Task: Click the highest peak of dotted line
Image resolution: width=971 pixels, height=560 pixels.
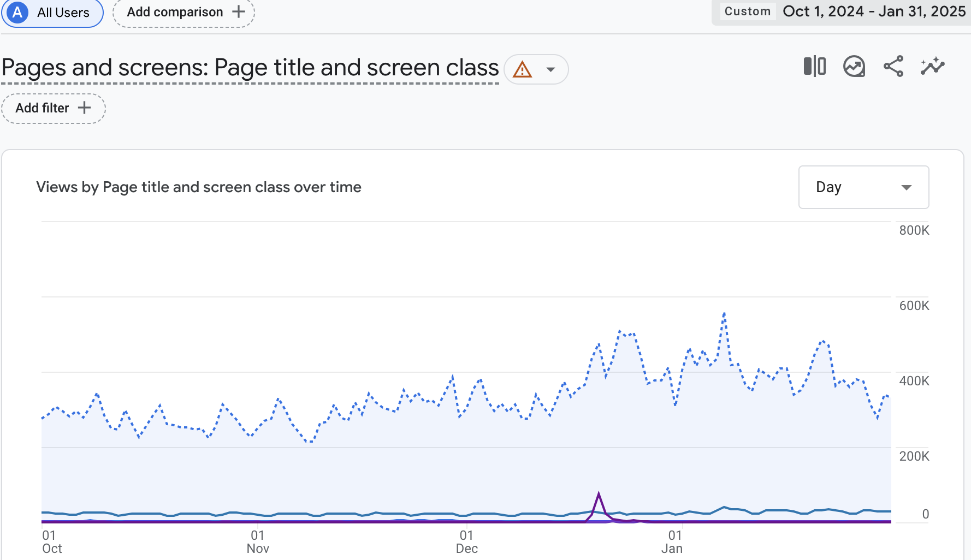Action: [x=725, y=314]
